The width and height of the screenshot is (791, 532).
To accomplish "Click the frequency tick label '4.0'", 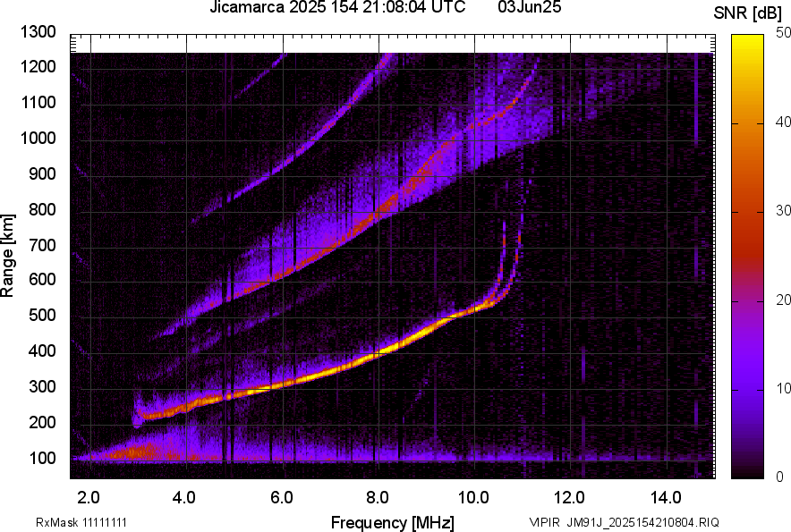I will pyautogui.click(x=184, y=498).
